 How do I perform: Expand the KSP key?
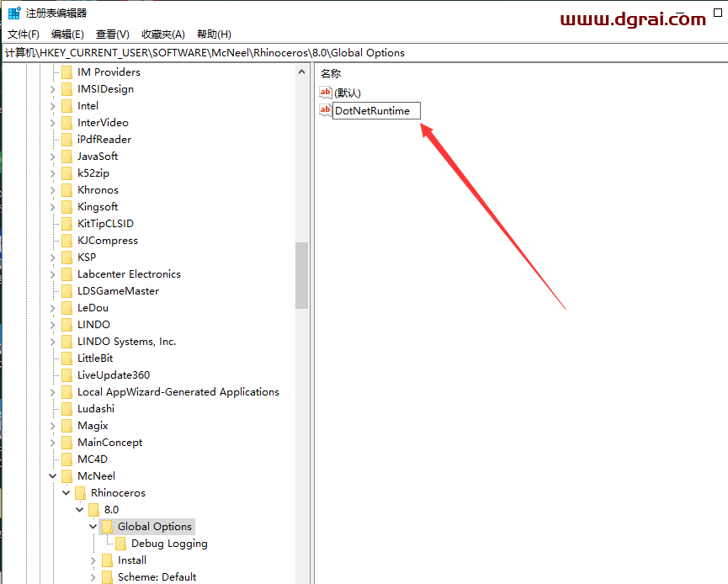pyautogui.click(x=52, y=257)
